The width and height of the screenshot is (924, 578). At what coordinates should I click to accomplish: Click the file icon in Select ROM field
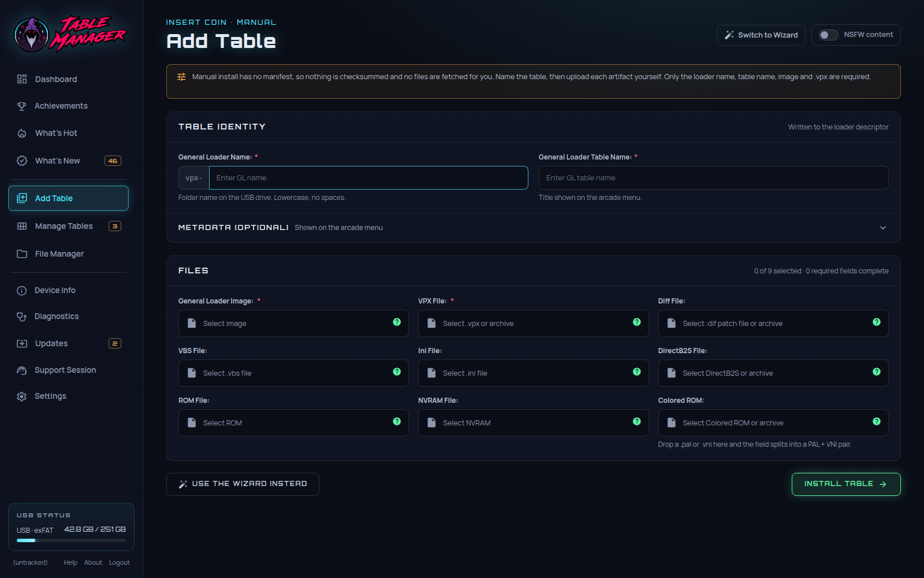192,423
